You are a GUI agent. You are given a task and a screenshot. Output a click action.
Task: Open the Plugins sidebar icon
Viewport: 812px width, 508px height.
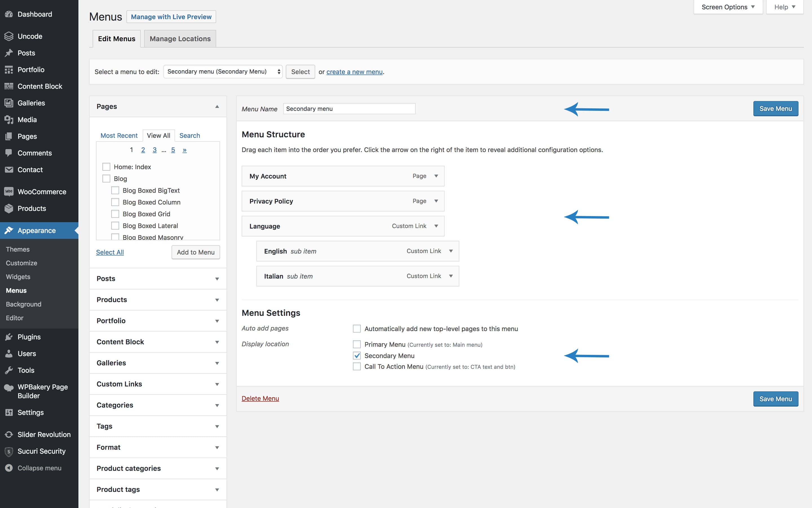(x=9, y=337)
